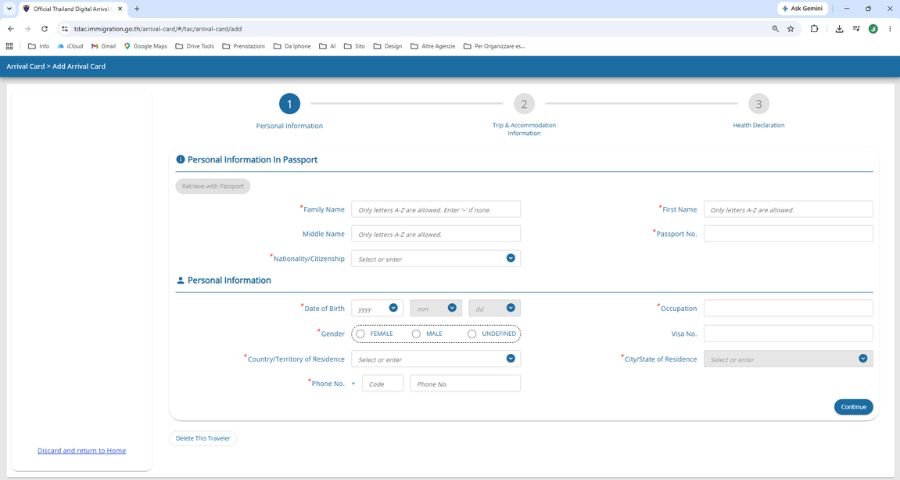Open Chrome three-dot menu
The width and height of the screenshot is (900, 480).
point(890,29)
